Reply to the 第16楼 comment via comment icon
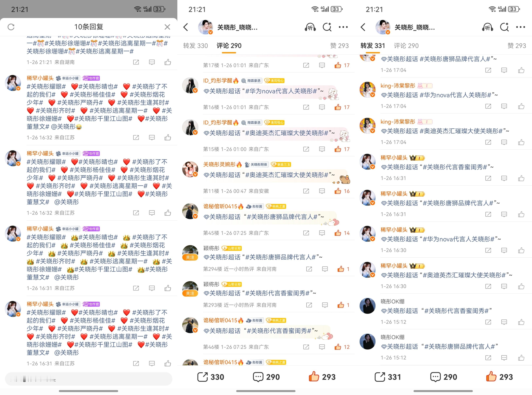Screen dimensions: 532x395 point(322,107)
